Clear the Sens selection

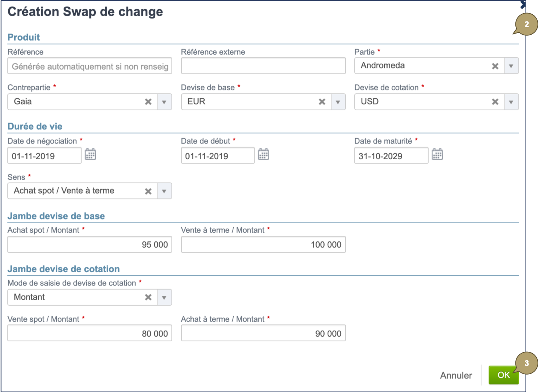[148, 191]
